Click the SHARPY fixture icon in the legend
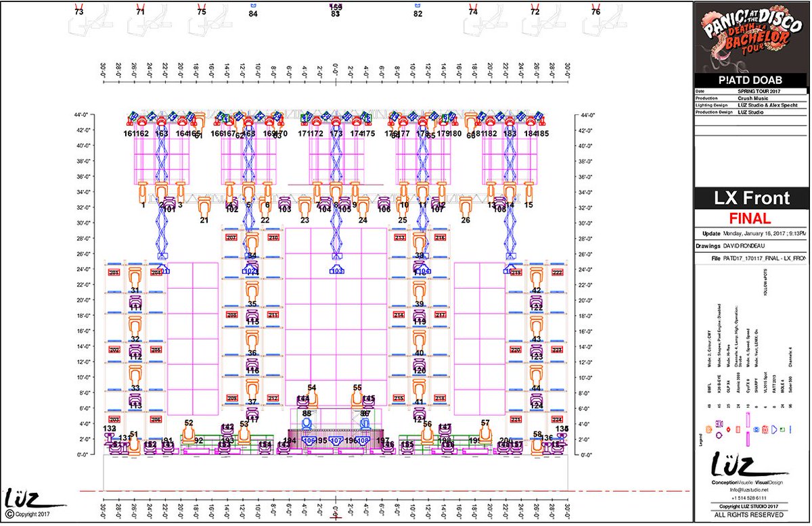Screen dimensions: 812x526 (x=757, y=429)
